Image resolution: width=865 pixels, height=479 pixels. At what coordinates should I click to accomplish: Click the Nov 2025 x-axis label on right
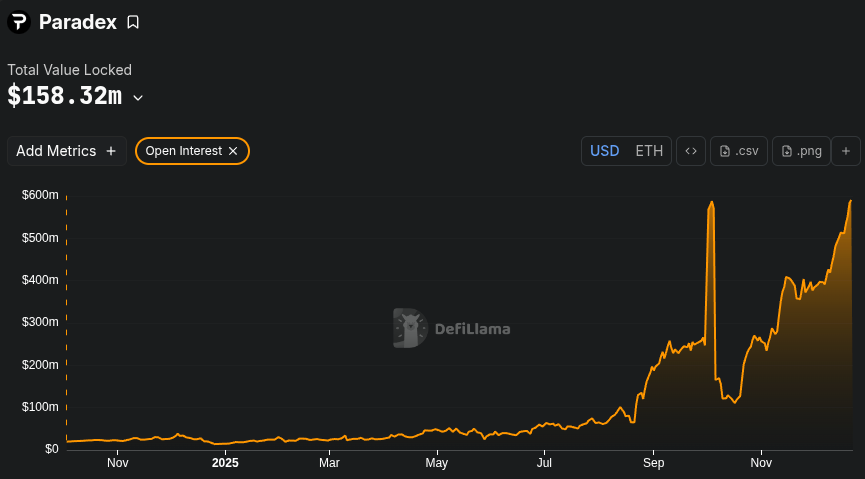click(x=761, y=463)
